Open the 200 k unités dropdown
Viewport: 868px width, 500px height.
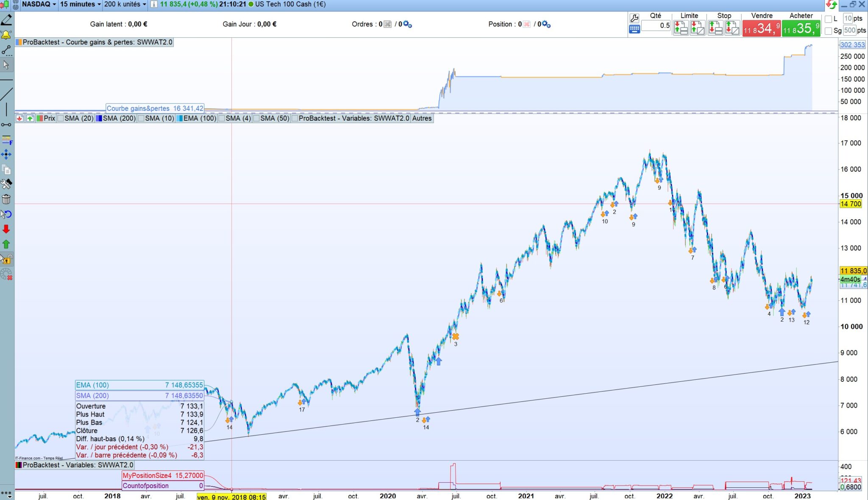click(125, 4)
